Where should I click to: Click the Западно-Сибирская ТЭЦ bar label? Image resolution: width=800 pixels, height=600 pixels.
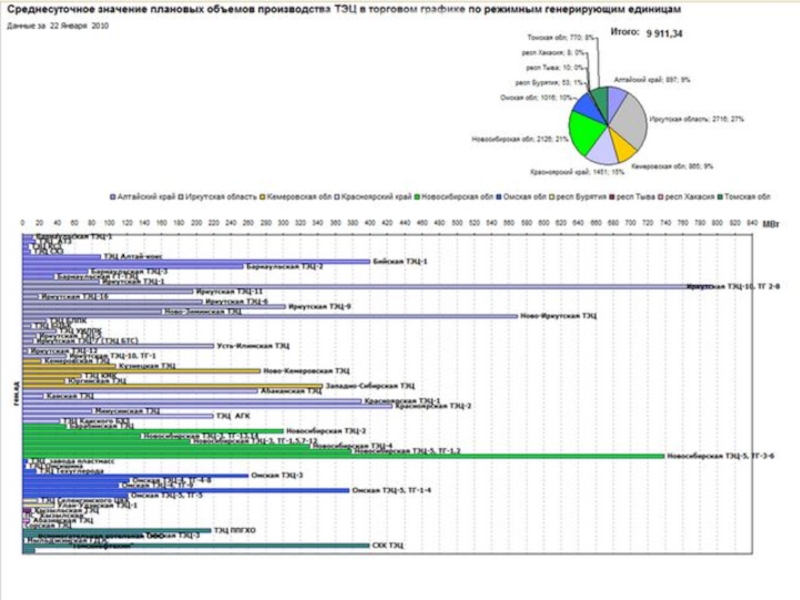pos(370,386)
